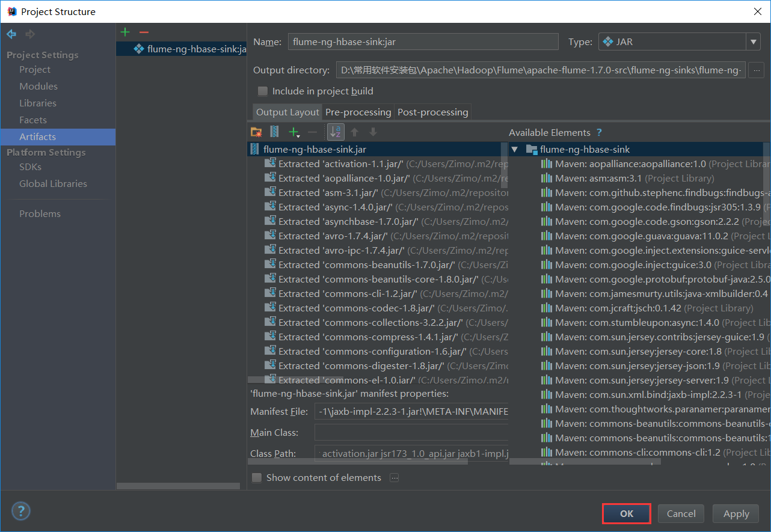Image resolution: width=771 pixels, height=532 pixels.
Task: Select Extracted 'commons-digester-1.8.jar/' row
Action: tap(379, 365)
